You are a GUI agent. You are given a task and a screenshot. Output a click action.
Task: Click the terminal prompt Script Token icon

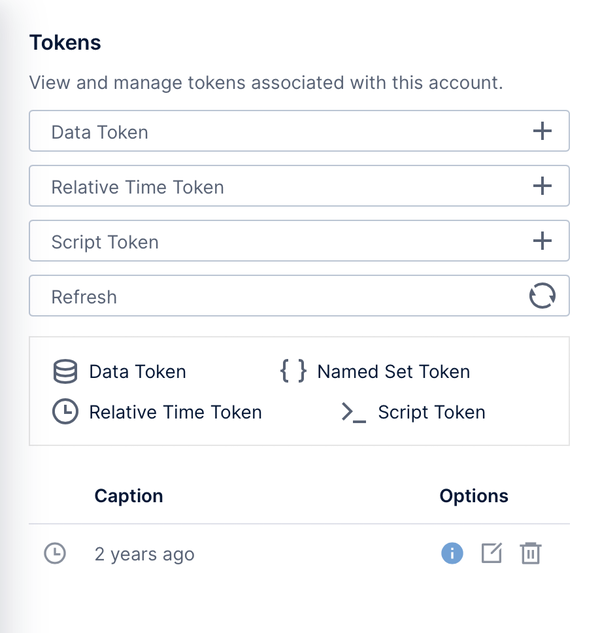[x=353, y=412]
